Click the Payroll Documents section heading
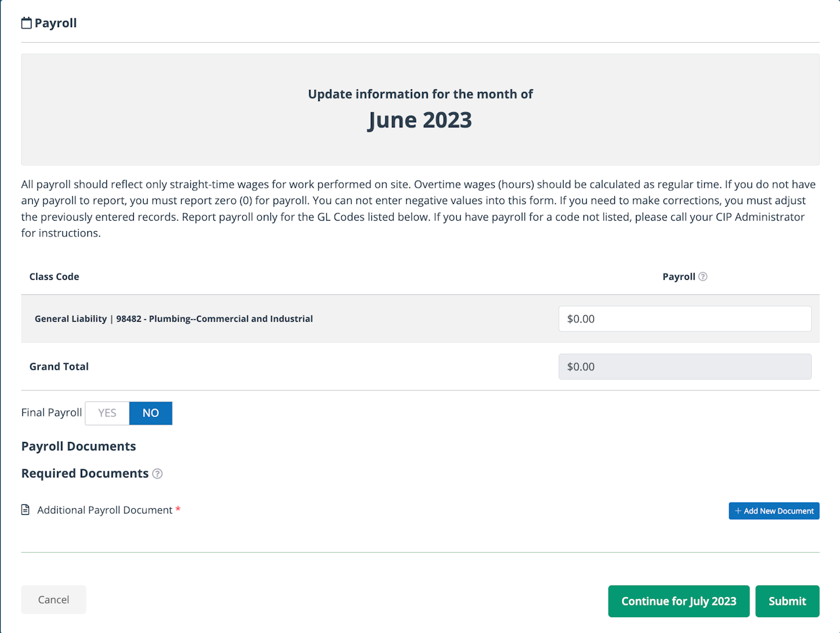 [79, 447]
